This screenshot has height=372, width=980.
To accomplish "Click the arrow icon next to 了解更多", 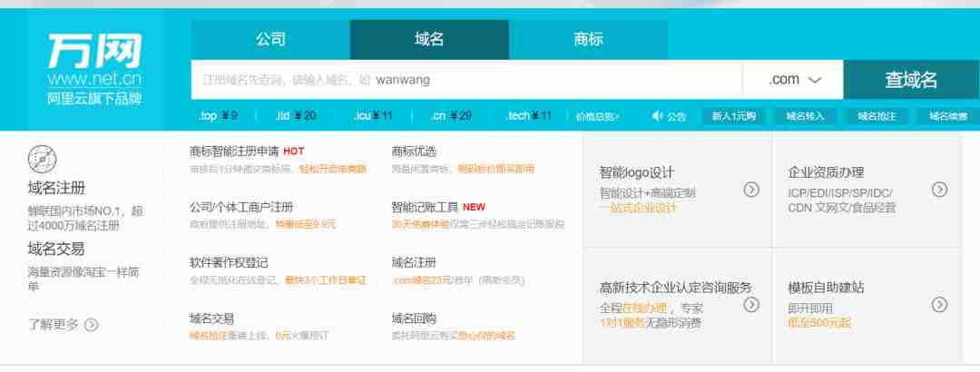I will (x=92, y=325).
